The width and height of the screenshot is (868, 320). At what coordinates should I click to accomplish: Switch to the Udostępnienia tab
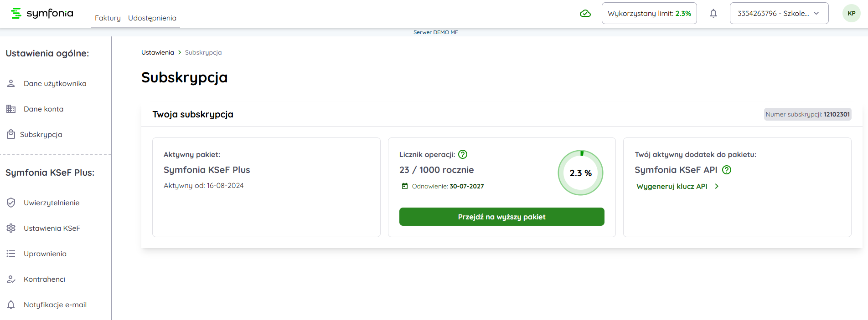(152, 18)
